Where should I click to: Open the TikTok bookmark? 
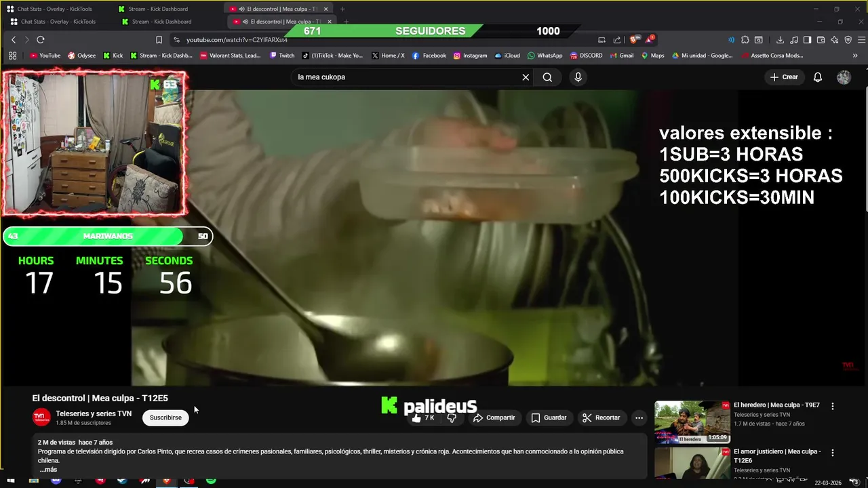(333, 56)
